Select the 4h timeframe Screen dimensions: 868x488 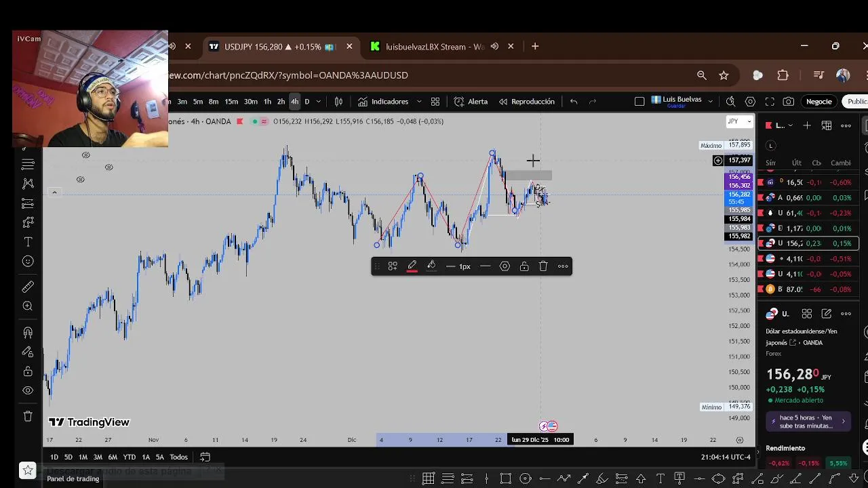pos(294,102)
